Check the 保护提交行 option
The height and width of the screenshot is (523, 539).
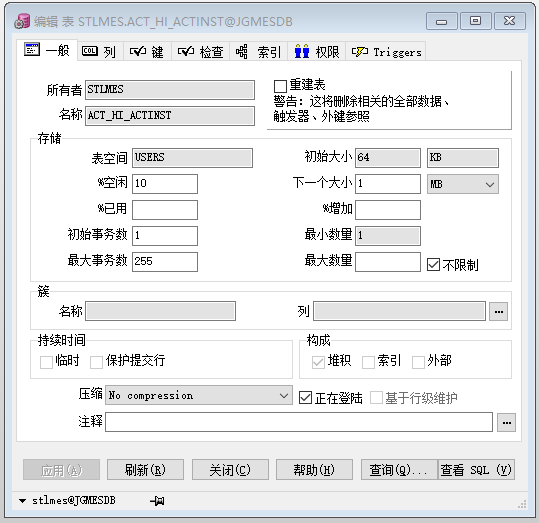point(96,362)
